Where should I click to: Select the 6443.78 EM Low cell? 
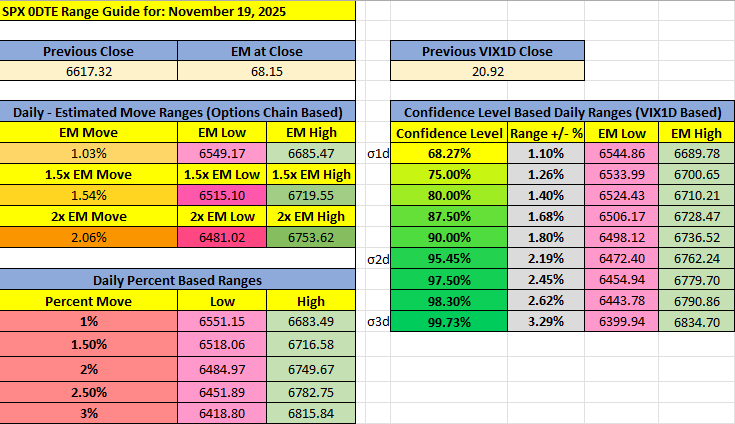tap(622, 301)
